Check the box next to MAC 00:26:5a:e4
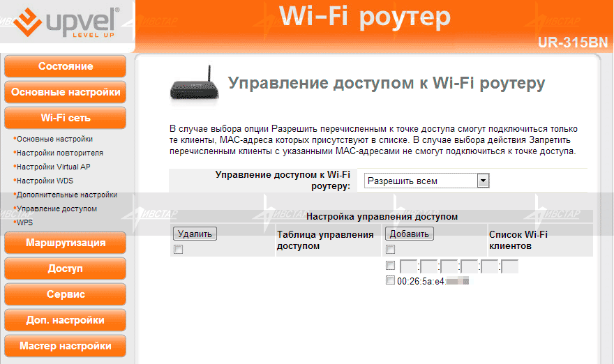Image resolution: width=614 pixels, height=364 pixels. tap(390, 280)
